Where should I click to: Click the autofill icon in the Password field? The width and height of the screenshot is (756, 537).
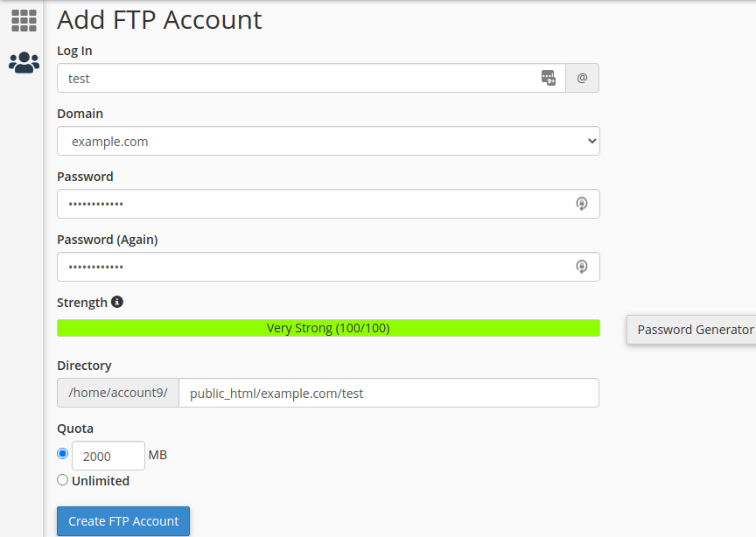tap(582, 204)
